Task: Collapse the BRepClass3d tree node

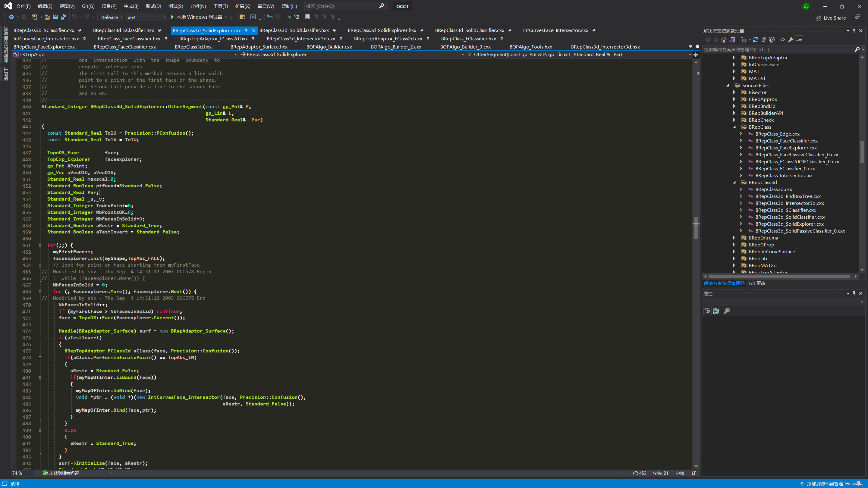Action: [x=735, y=182]
